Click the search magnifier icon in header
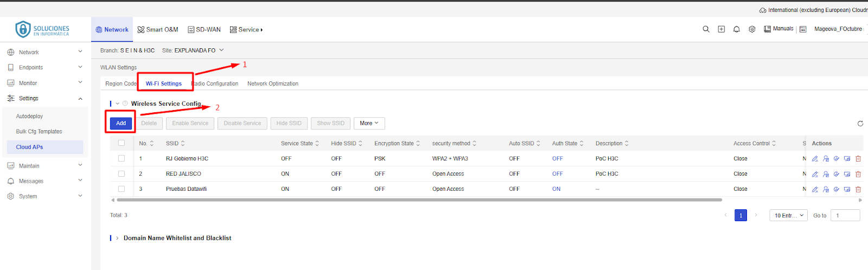The height and width of the screenshot is (270, 868). 706,29
